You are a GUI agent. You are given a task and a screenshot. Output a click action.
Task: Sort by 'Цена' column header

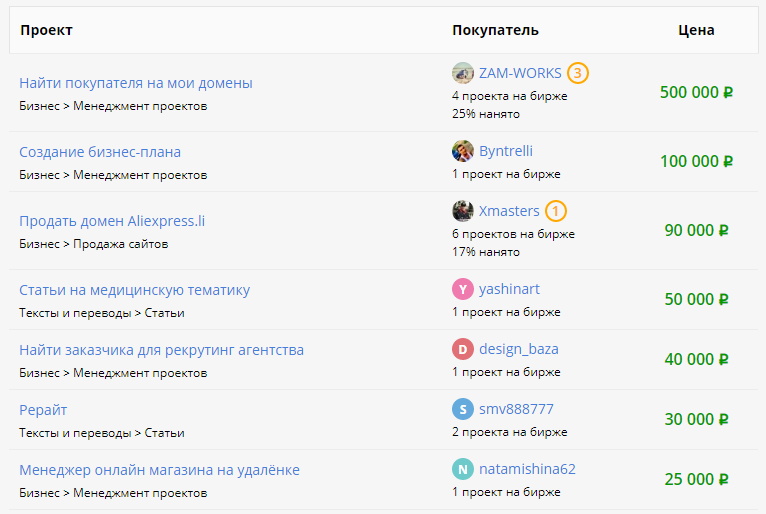tap(696, 30)
